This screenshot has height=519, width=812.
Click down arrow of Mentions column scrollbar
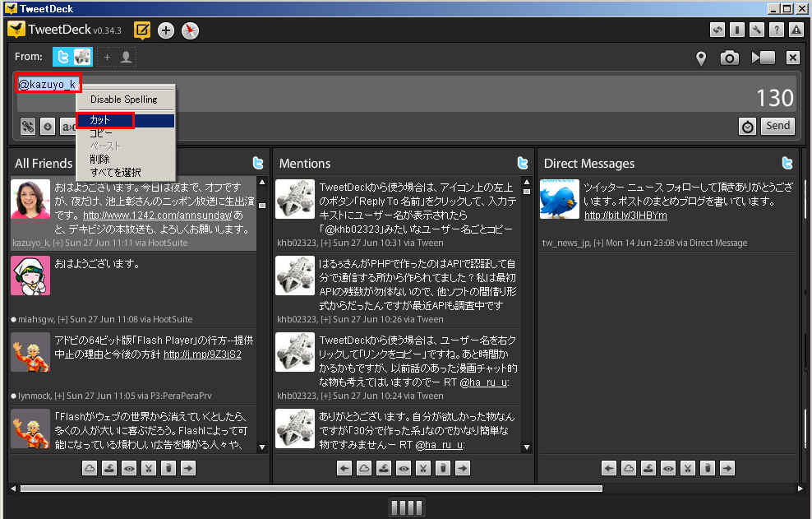[x=527, y=447]
